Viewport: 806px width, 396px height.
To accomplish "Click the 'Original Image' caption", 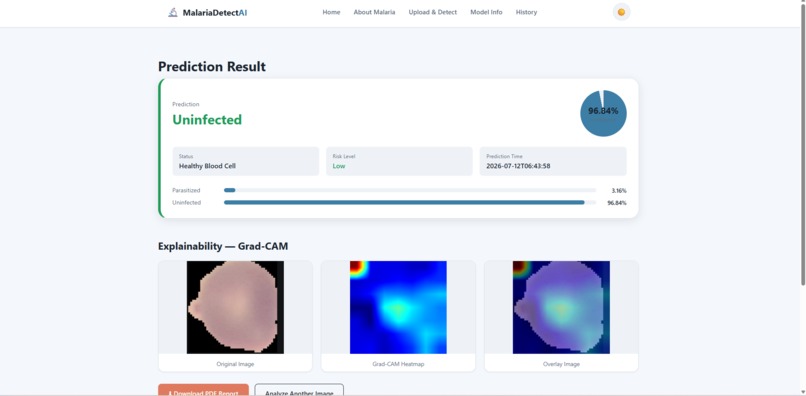I will point(235,364).
